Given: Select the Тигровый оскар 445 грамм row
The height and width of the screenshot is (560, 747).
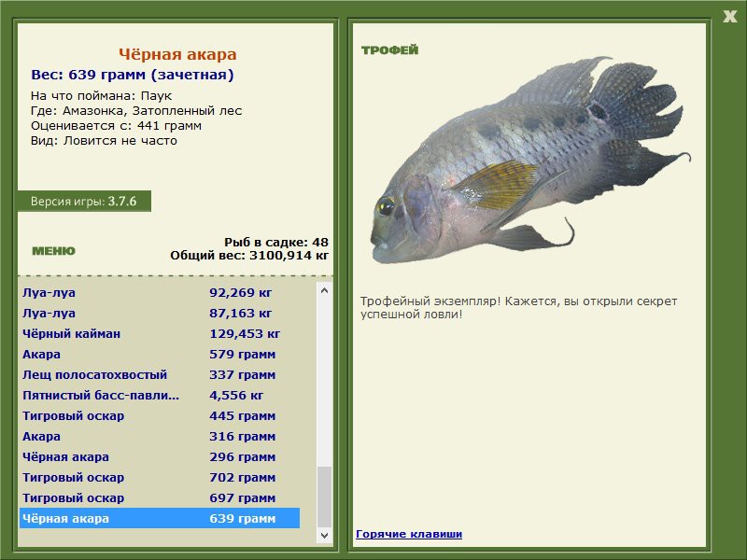Looking at the screenshot, I should [160, 415].
